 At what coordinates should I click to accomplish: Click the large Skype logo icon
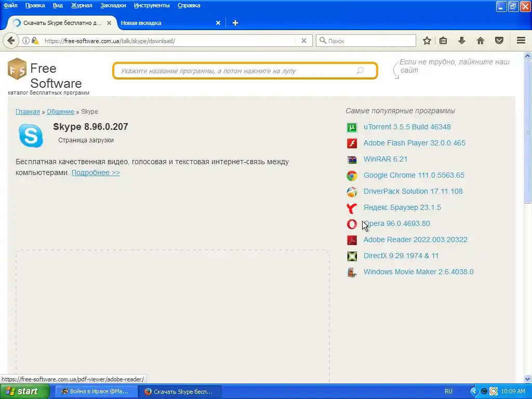tap(31, 136)
